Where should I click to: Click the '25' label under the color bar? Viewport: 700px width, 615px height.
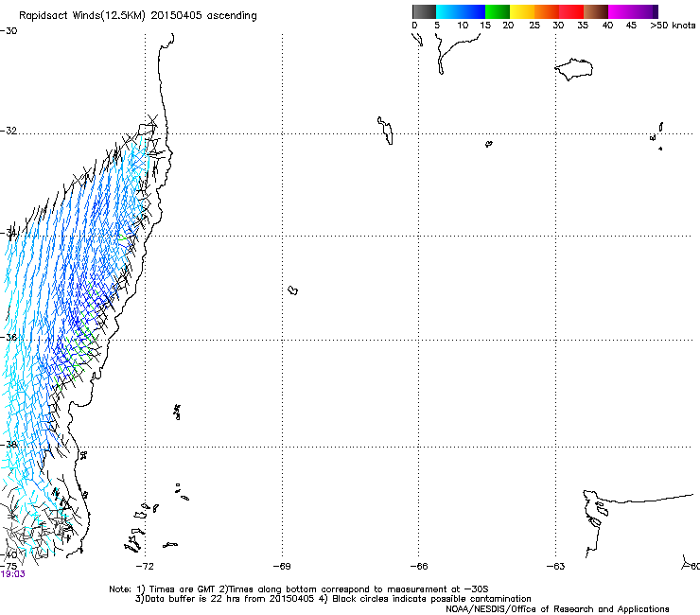pos(534,26)
